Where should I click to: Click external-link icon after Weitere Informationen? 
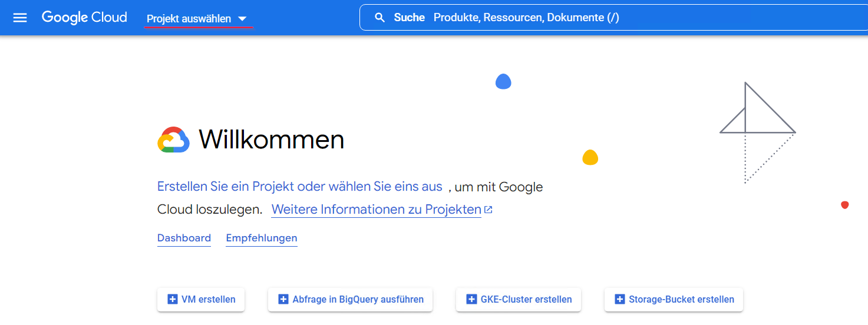(x=488, y=210)
